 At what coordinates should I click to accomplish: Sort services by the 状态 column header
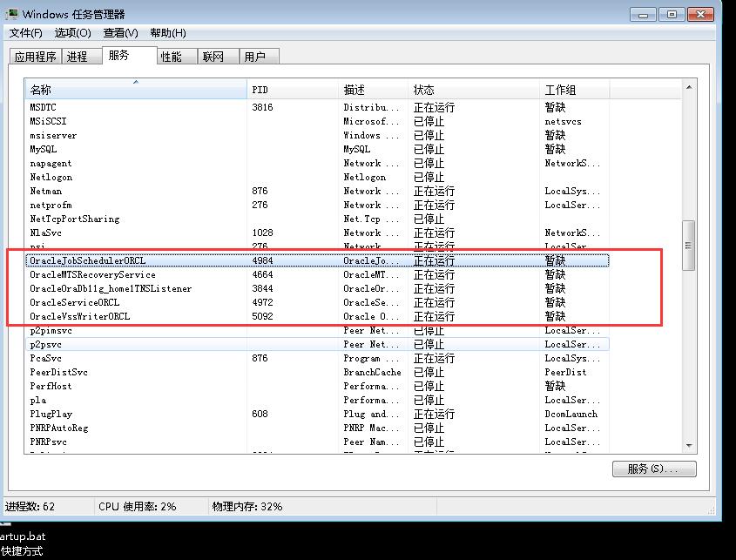[x=474, y=89]
